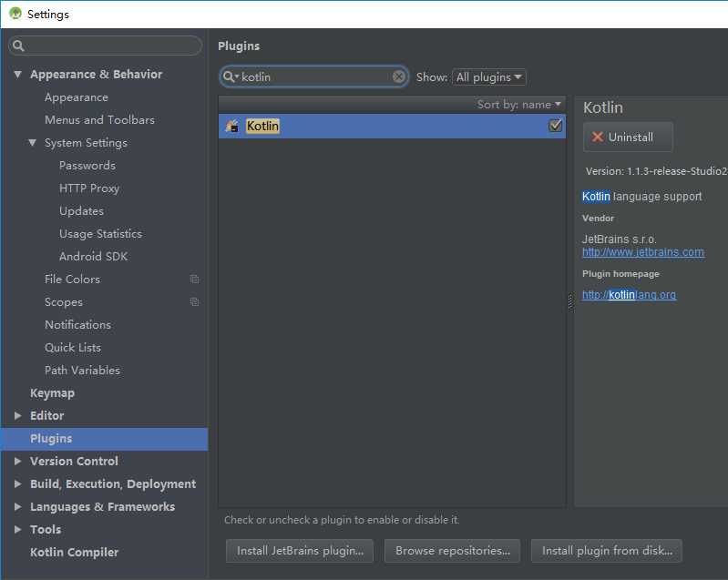Screen dimensions: 728x580
Task: Click the File Colors project-level icon
Action: [195, 280]
